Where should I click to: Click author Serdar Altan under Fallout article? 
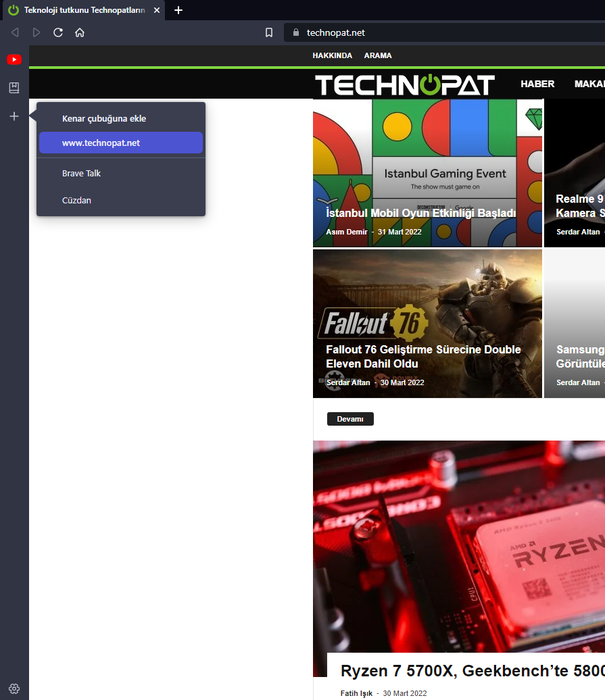click(348, 382)
